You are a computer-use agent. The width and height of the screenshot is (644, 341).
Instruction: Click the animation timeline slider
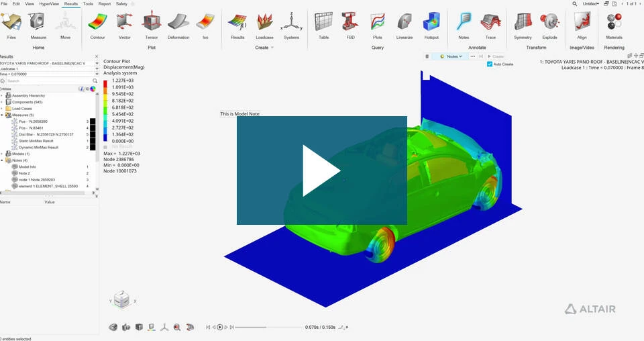tap(269, 327)
